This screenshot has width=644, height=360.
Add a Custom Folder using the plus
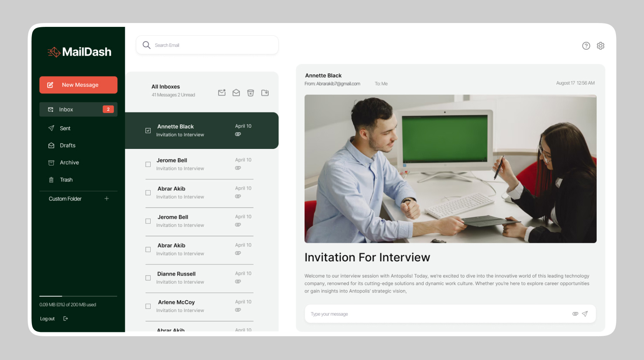106,198
